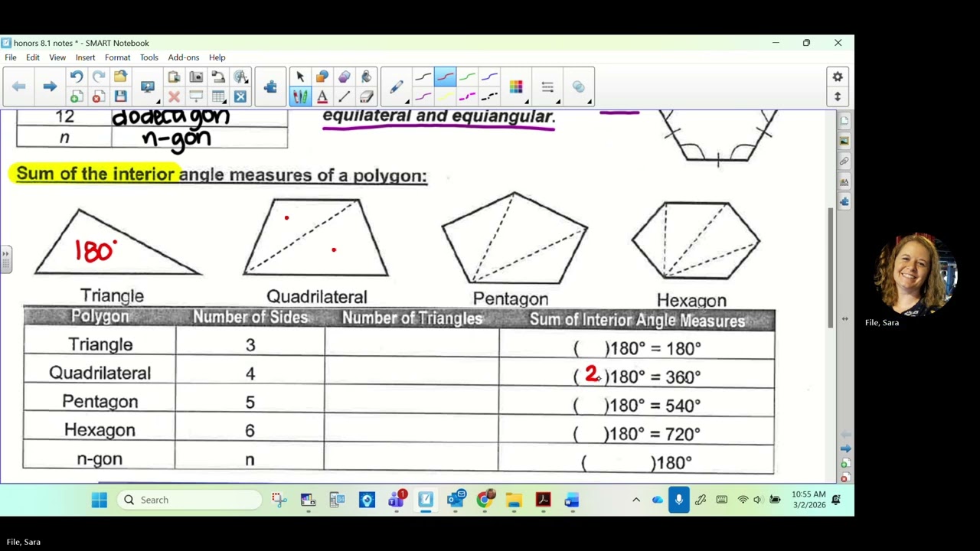Screen dimensions: 980x551
Task: Open the Tools menu
Action: point(149,57)
